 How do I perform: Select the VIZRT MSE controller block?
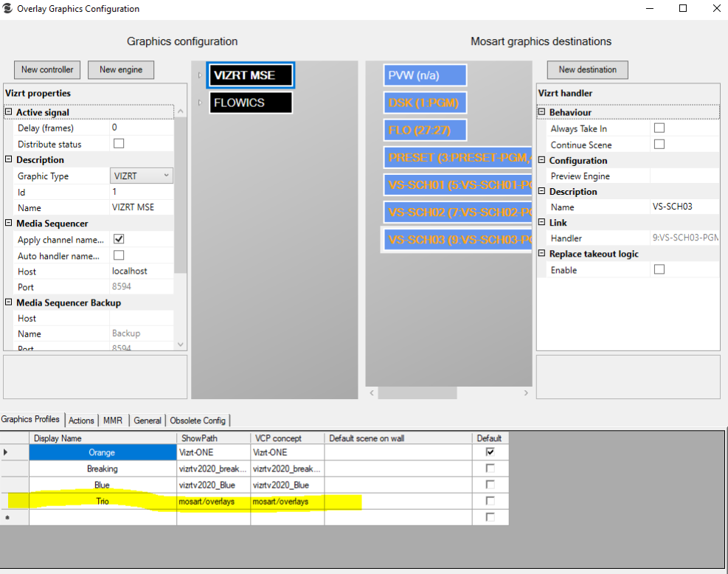tap(251, 75)
